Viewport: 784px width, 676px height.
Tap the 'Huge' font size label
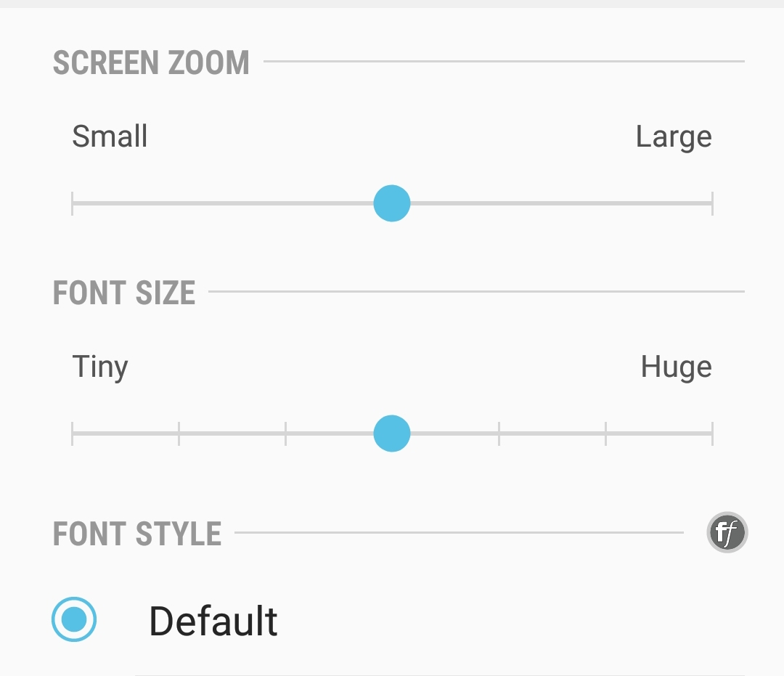(676, 367)
